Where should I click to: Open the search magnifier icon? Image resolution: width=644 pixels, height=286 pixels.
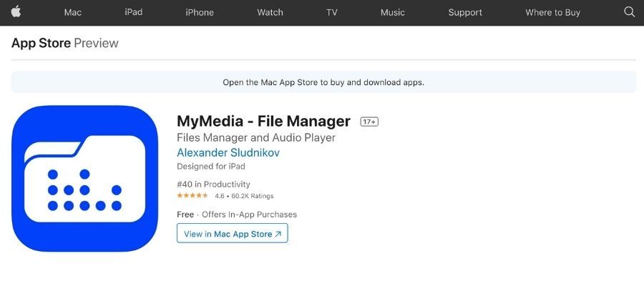[x=629, y=12]
